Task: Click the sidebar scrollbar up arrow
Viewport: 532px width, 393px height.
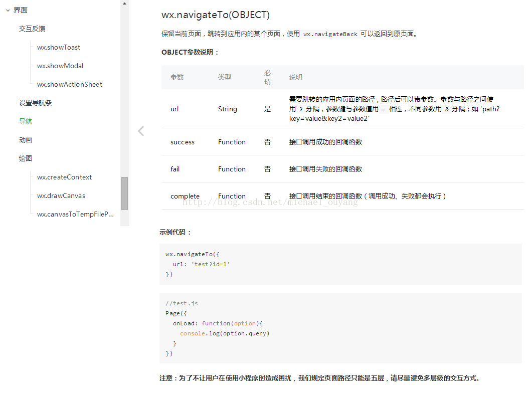Action: [x=124, y=4]
